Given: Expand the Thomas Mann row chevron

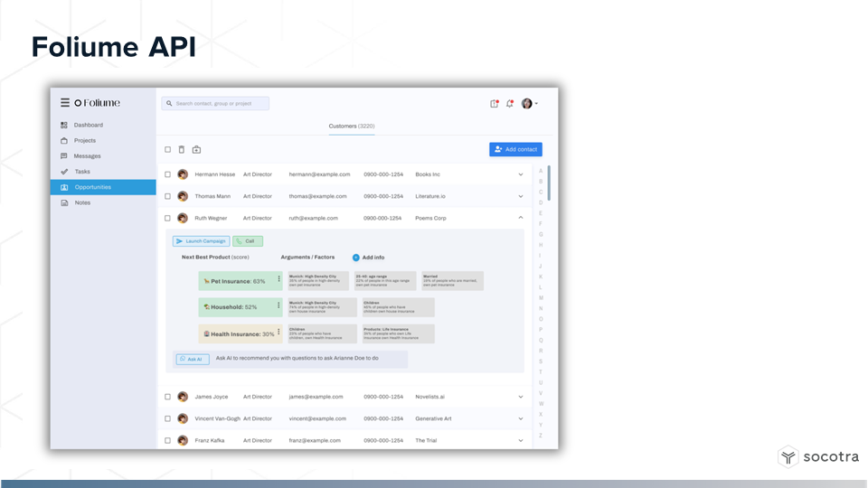Looking at the screenshot, I should pyautogui.click(x=521, y=196).
